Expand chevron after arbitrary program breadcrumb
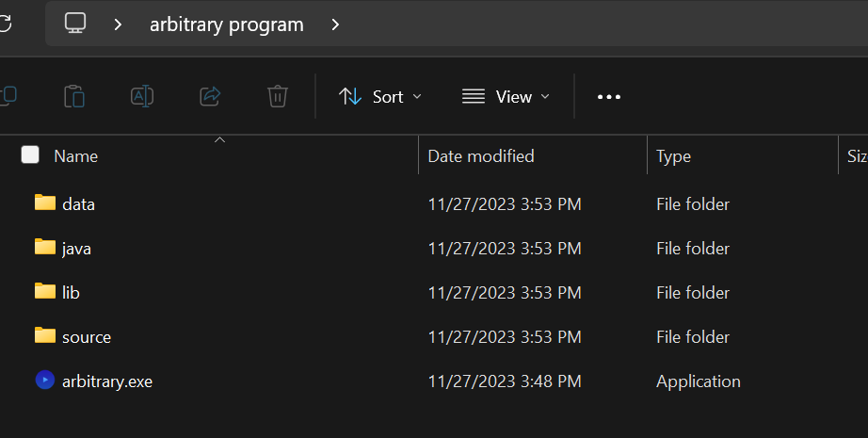Image resolution: width=868 pixels, height=438 pixels. tap(335, 24)
